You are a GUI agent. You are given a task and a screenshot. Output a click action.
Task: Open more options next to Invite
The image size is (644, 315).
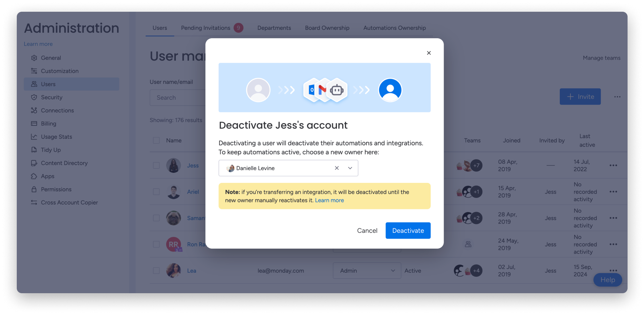617,97
